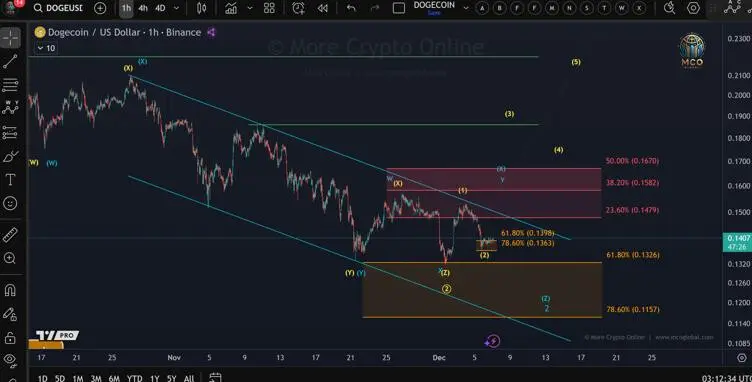Open the go to date calendar icon
The image size is (752, 382).
215,378
